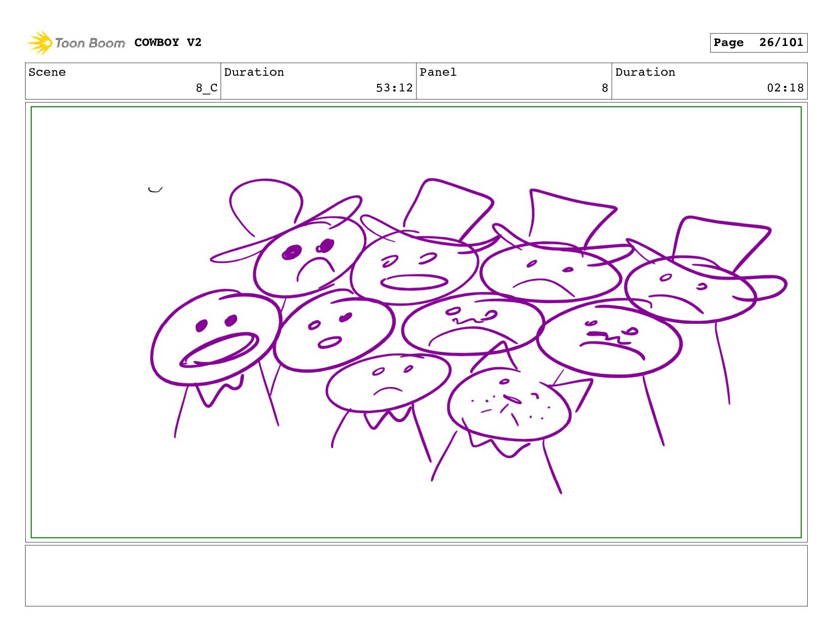Click the storyboard panel drawing of crowd

pos(416,322)
